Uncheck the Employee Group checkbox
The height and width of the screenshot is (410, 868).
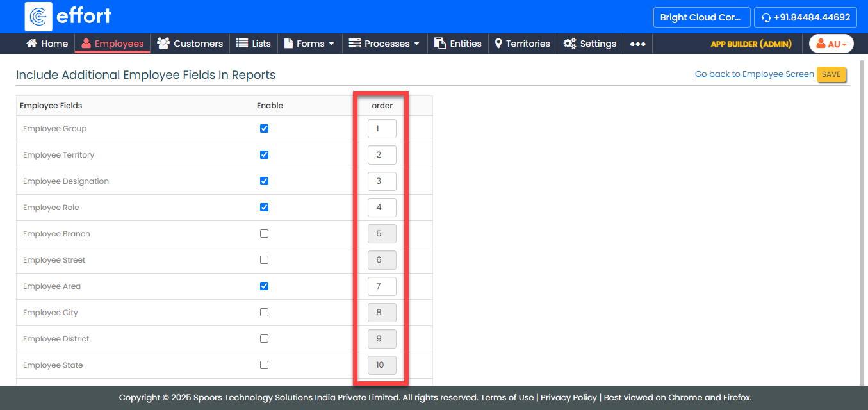coord(264,129)
